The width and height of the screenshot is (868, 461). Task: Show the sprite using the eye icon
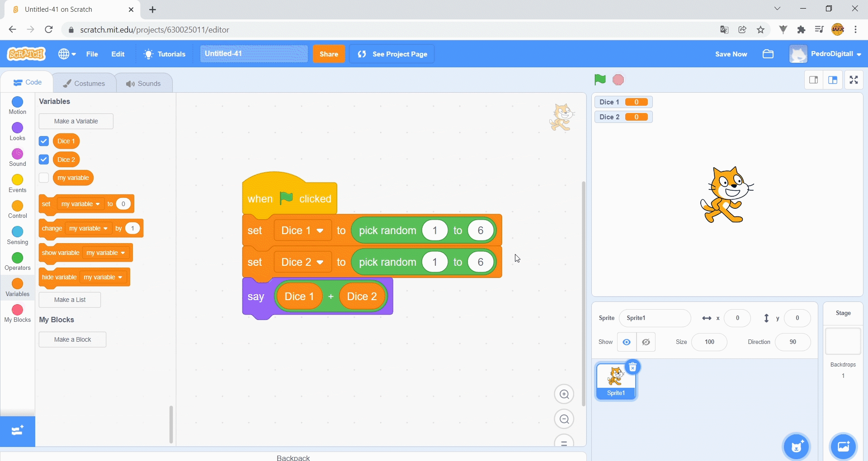pyautogui.click(x=627, y=342)
